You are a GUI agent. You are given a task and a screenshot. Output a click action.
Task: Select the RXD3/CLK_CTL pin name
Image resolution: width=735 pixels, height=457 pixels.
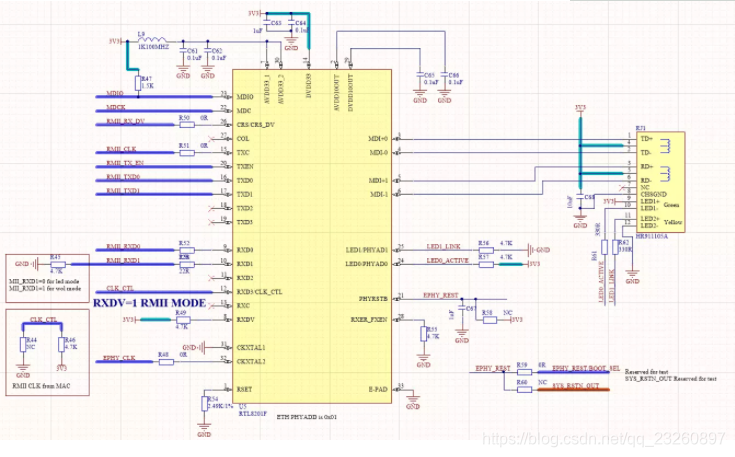coord(259,292)
